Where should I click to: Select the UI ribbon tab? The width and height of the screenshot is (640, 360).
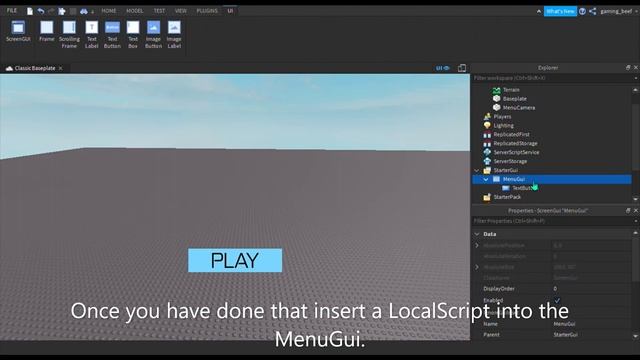[x=230, y=11]
